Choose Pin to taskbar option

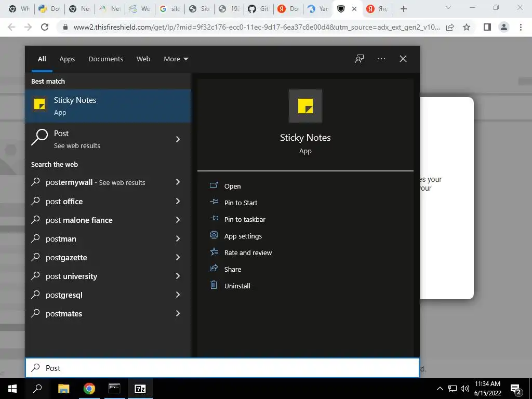click(245, 219)
